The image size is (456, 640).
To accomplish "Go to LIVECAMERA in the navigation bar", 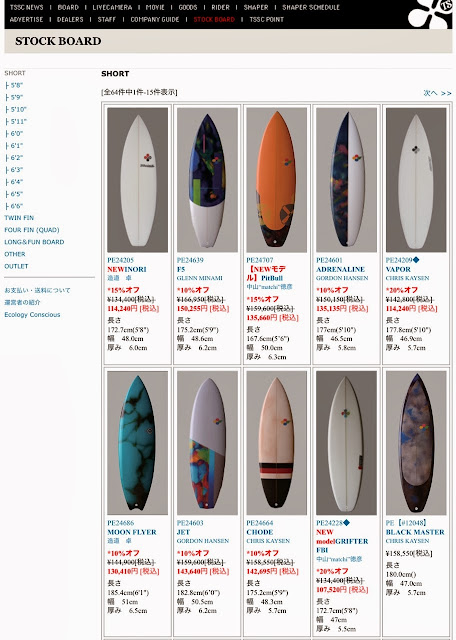I will coord(112,7).
